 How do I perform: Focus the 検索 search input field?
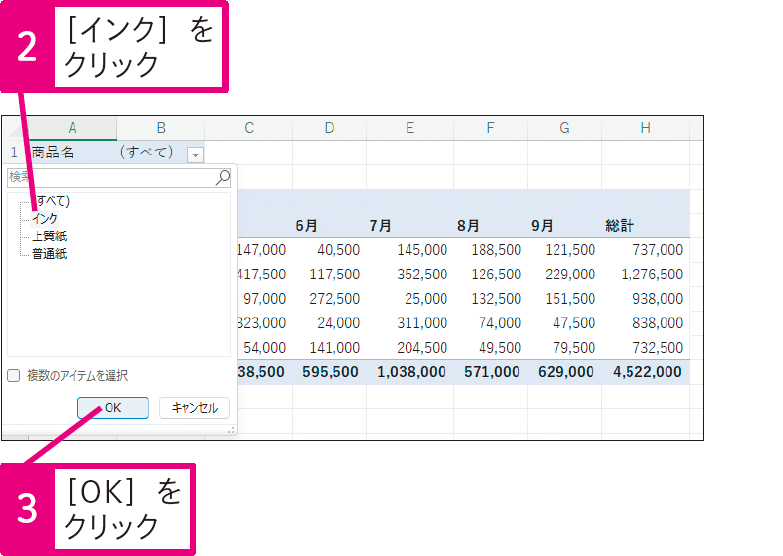pyautogui.click(x=110, y=178)
